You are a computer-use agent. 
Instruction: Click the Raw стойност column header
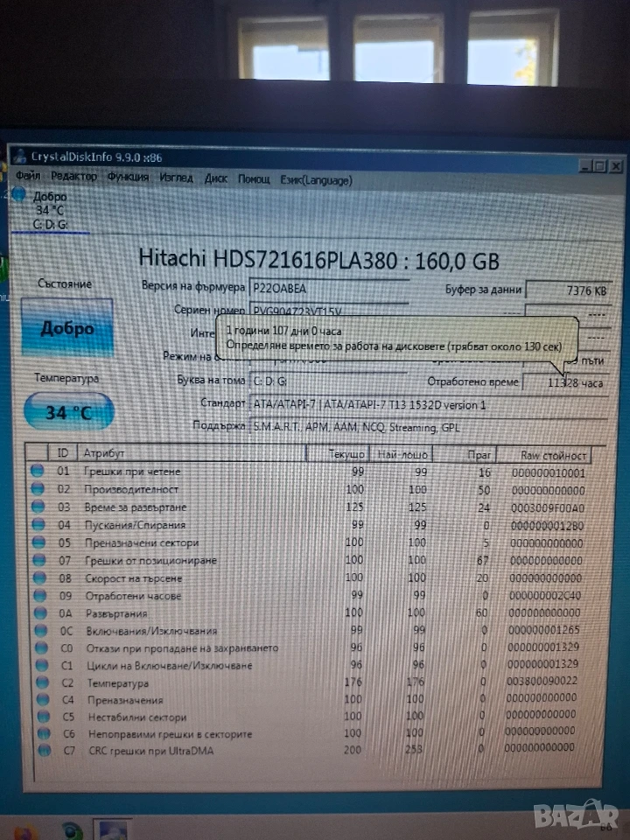tap(543, 455)
